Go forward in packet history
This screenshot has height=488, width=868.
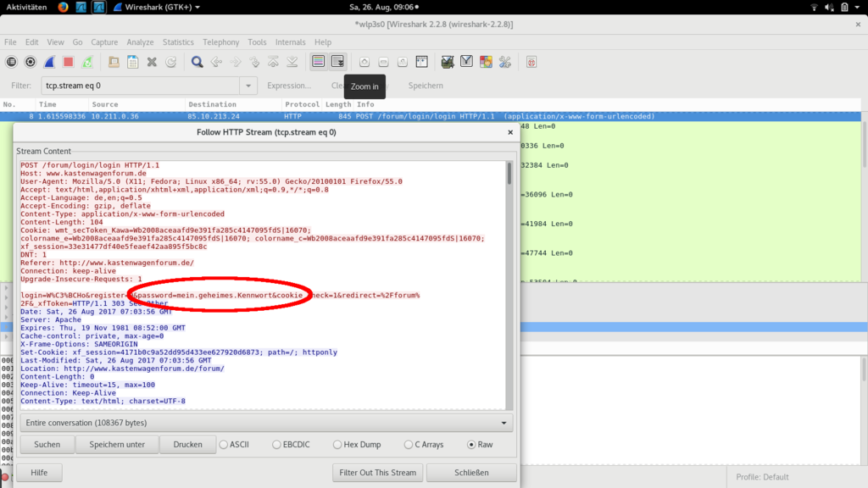coord(236,62)
